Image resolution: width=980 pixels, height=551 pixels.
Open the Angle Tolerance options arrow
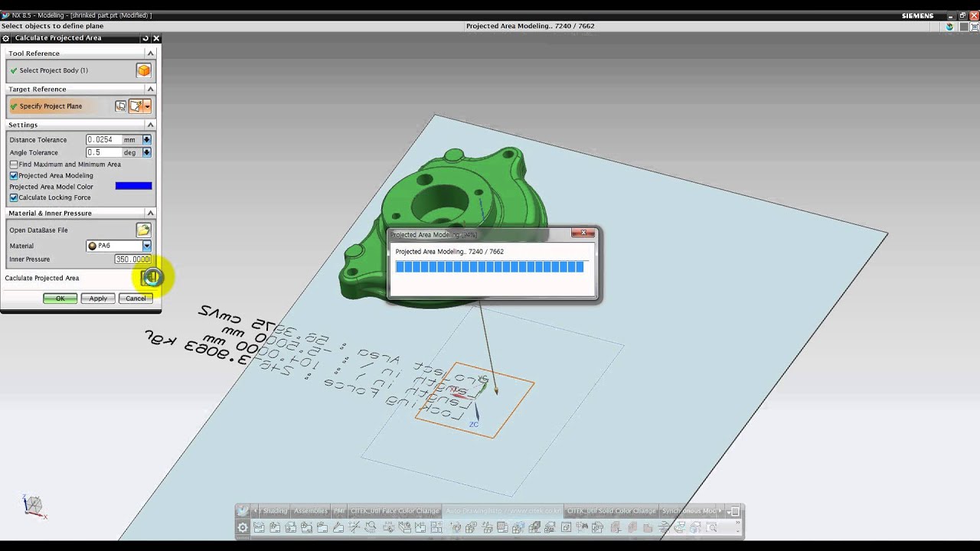146,152
